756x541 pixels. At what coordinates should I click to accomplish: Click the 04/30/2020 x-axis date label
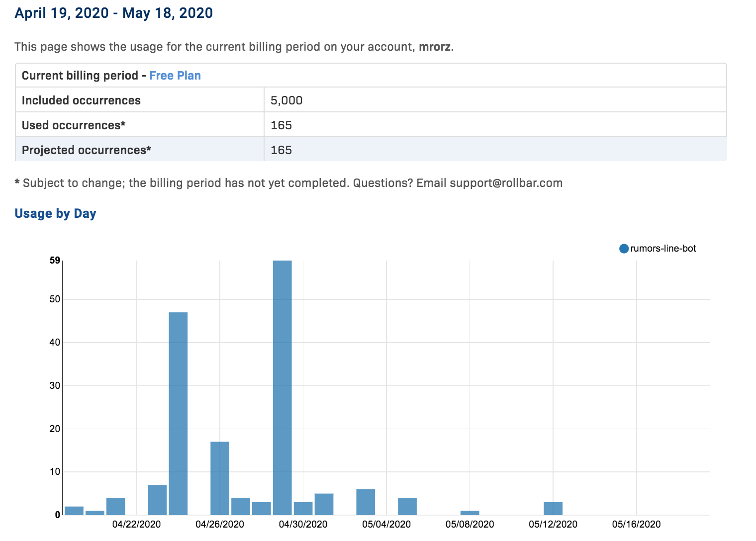point(303,524)
